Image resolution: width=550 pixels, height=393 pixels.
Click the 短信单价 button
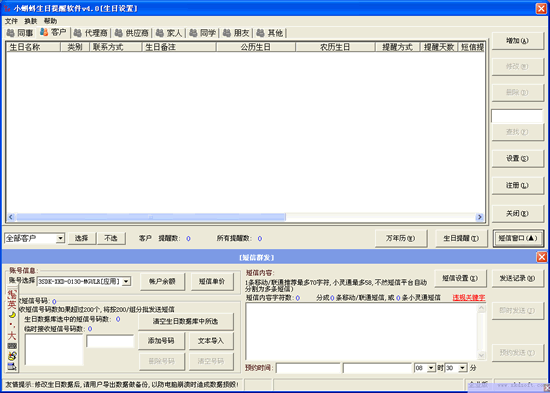pyautogui.click(x=212, y=281)
